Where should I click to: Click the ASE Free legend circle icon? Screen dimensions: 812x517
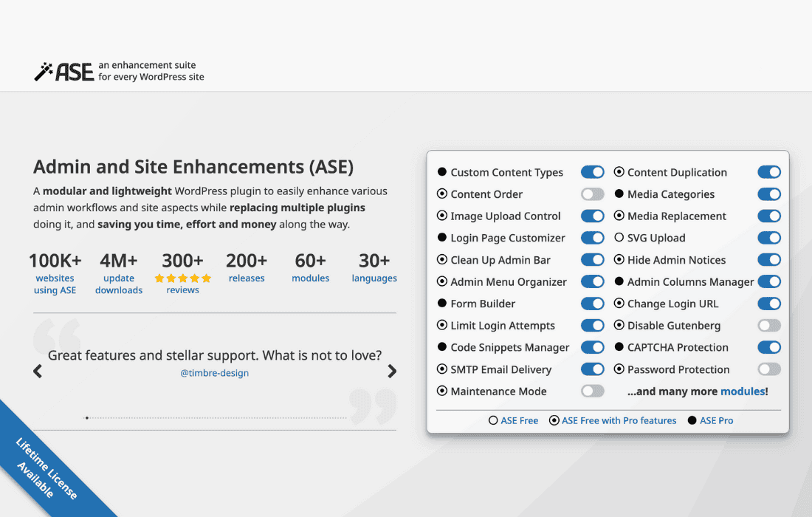click(493, 420)
